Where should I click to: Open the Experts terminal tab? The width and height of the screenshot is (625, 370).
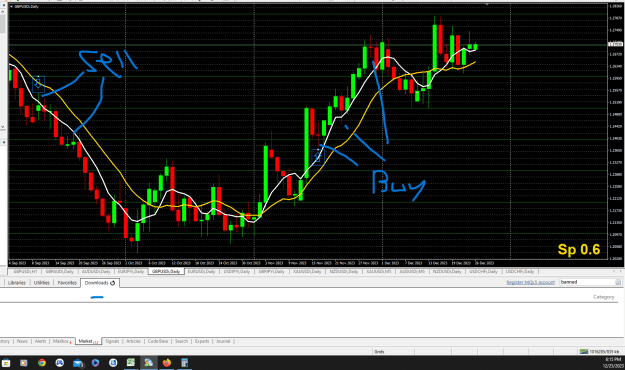click(x=202, y=341)
